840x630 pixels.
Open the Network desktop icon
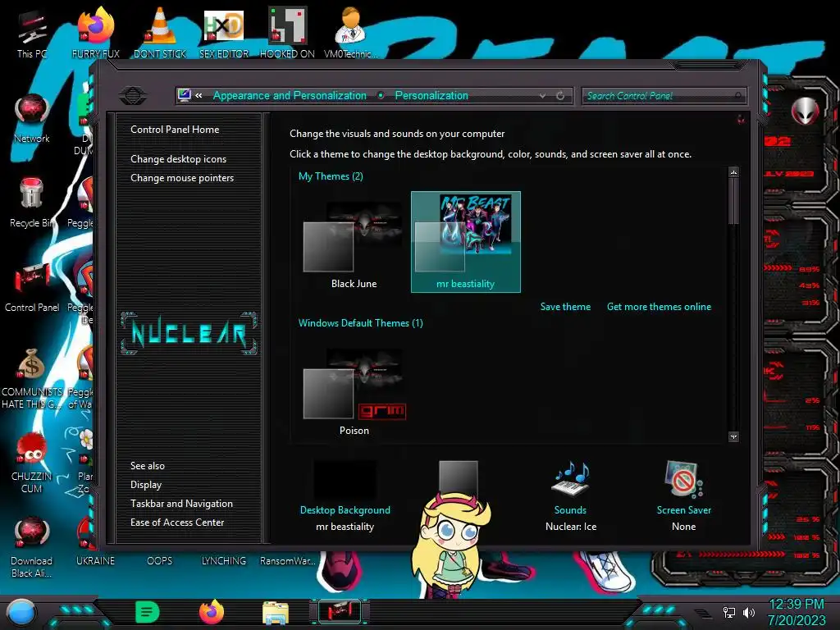coord(32,118)
